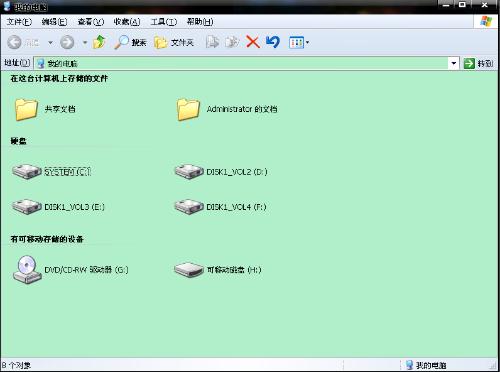Expand the address bar dropdown arrow
The height and width of the screenshot is (372, 500).
click(x=453, y=63)
